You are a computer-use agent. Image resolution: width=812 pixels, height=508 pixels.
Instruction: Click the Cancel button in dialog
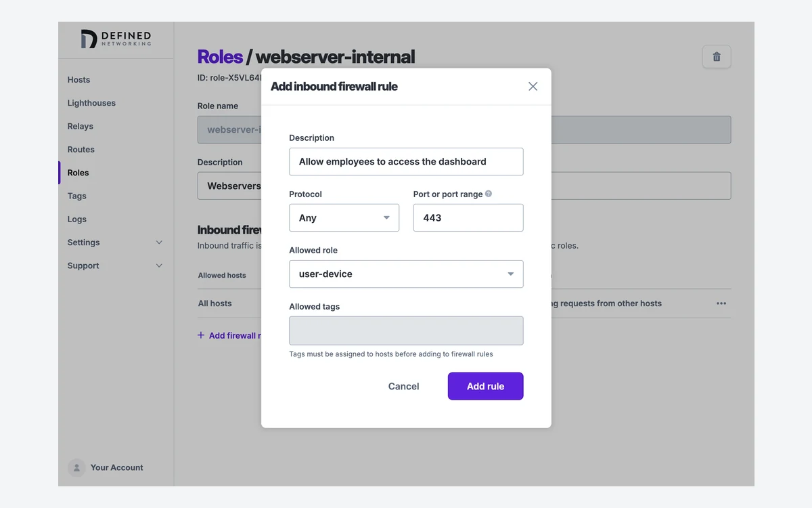pos(404,386)
